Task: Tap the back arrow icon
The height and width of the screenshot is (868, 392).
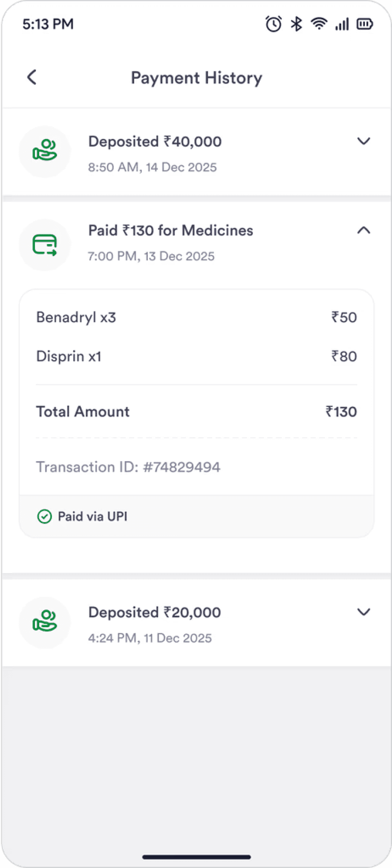Action: click(x=32, y=77)
